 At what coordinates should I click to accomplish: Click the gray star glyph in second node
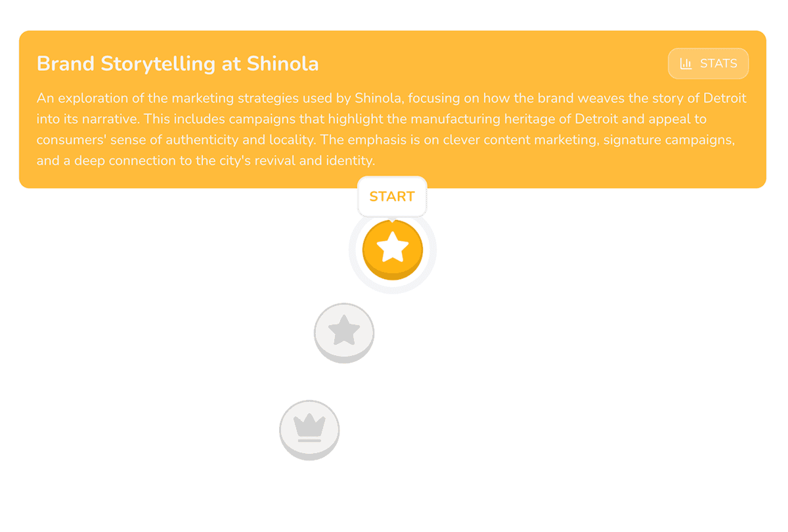click(x=344, y=330)
